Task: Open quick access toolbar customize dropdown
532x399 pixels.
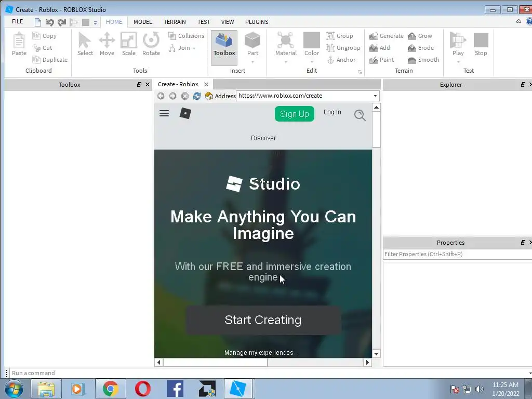Action: click(x=96, y=23)
